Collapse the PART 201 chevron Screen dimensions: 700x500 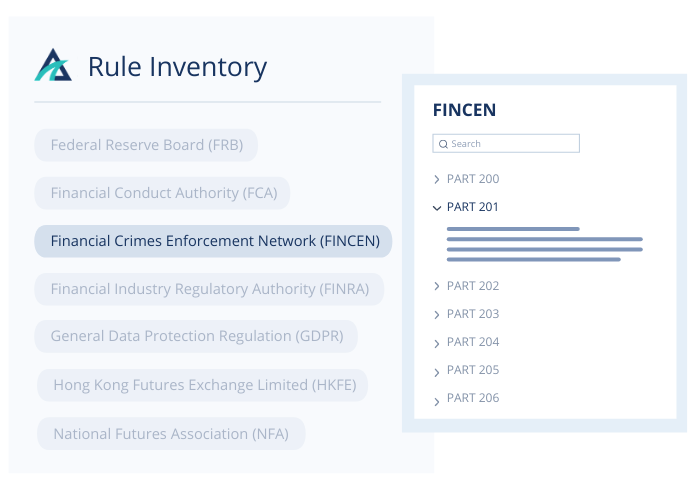[437, 208]
